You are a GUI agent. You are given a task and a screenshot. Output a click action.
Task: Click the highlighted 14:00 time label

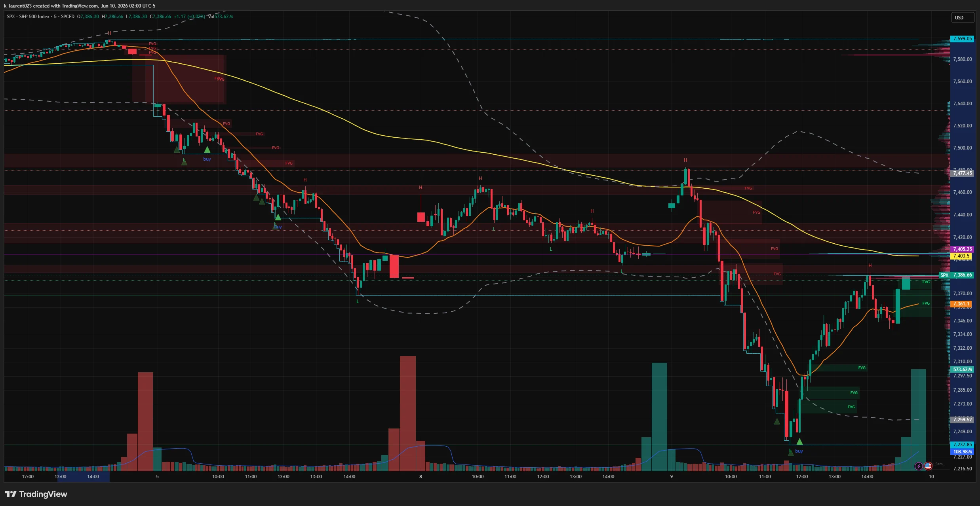point(93,477)
